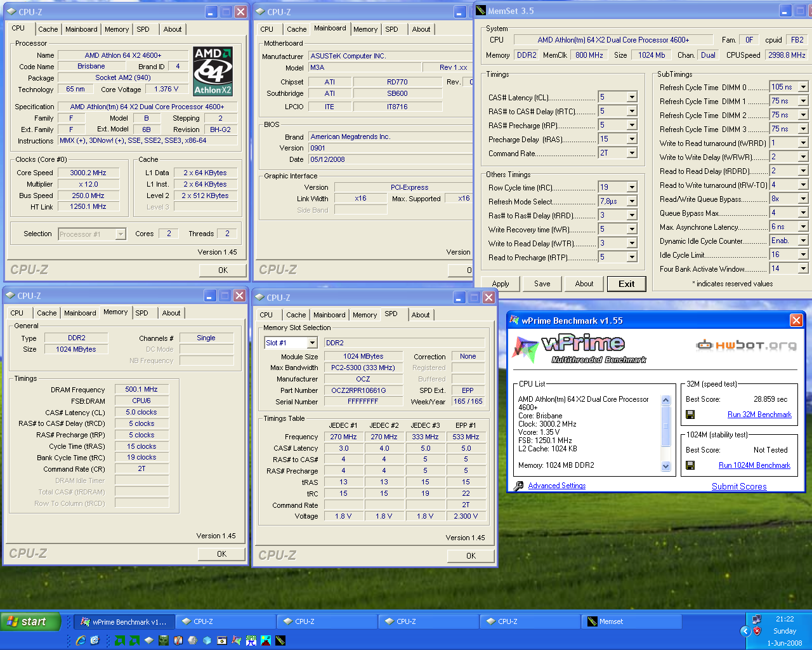Open MemSet's About button
The height and width of the screenshot is (650, 812).
pyautogui.click(x=584, y=284)
